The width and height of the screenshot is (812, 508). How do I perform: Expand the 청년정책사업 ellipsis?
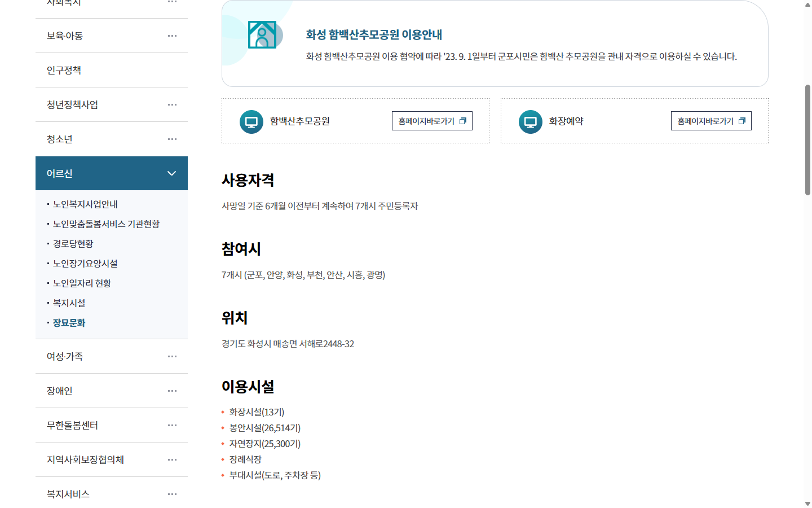172,104
